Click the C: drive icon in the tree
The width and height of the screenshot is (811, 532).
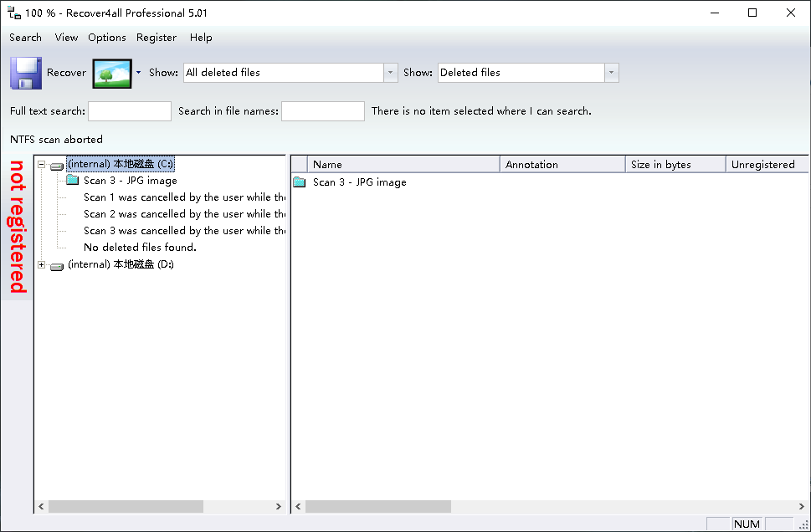pyautogui.click(x=57, y=166)
